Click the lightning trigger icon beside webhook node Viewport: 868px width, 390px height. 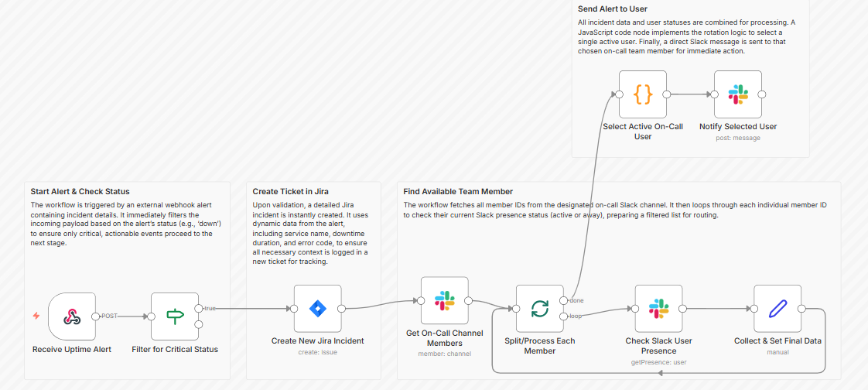pyautogui.click(x=36, y=316)
